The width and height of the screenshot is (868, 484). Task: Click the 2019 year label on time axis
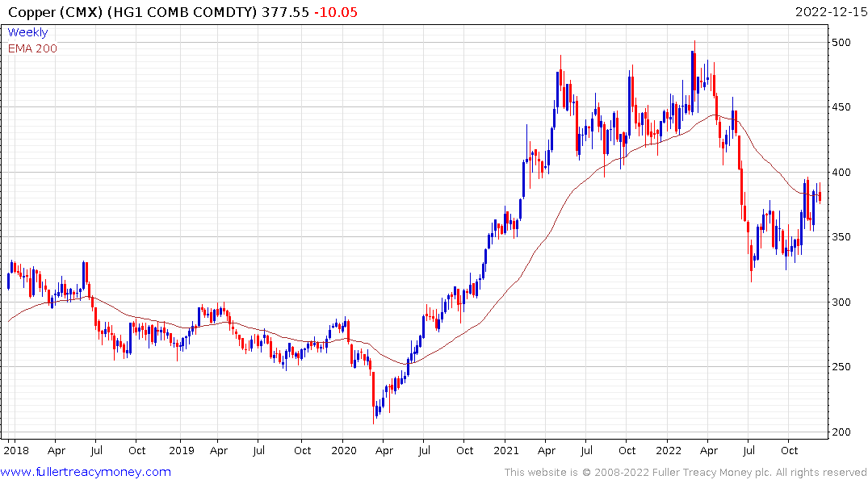pos(182,450)
